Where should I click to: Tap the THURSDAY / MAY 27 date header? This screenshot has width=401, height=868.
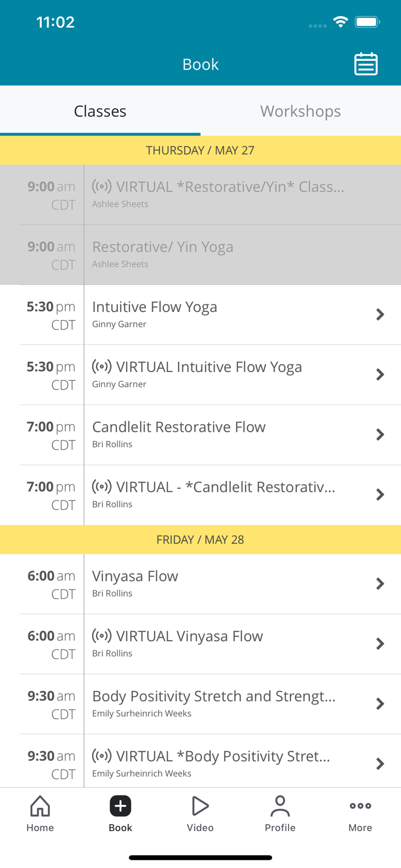point(200,150)
